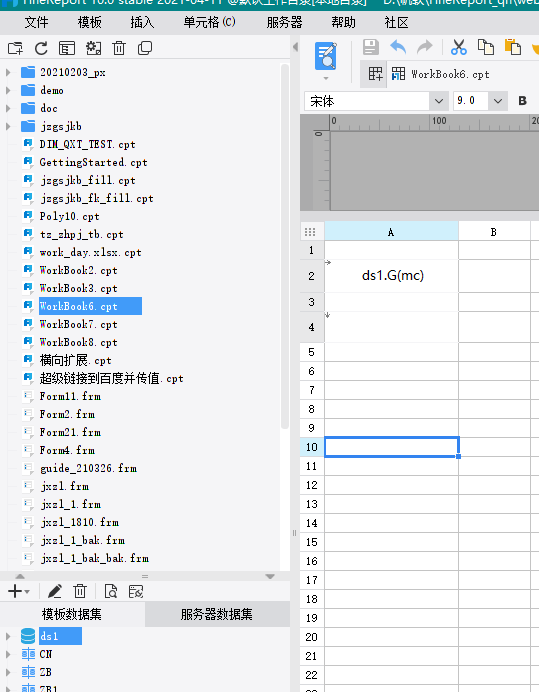Image resolution: width=539 pixels, height=692 pixels.
Task: Expand the ZB dataset node
Action: click(8, 673)
